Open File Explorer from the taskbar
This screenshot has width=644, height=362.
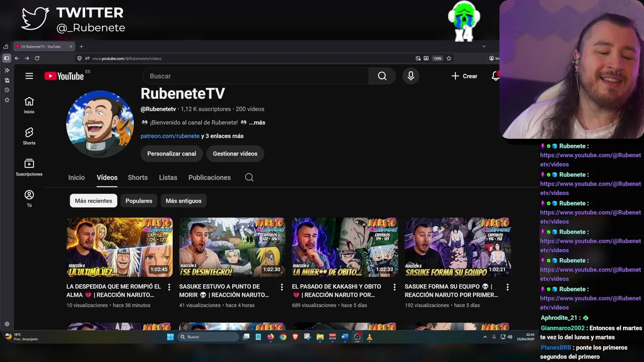point(320,337)
